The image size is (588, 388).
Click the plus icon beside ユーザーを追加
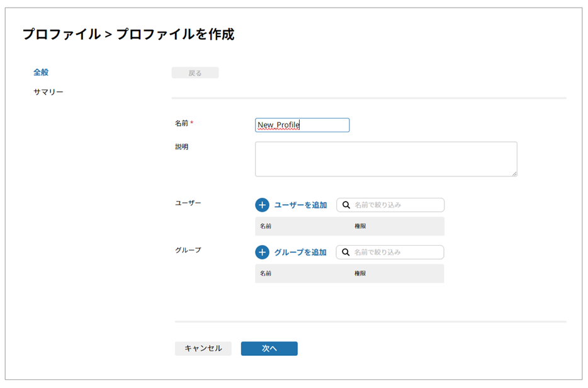(x=262, y=205)
